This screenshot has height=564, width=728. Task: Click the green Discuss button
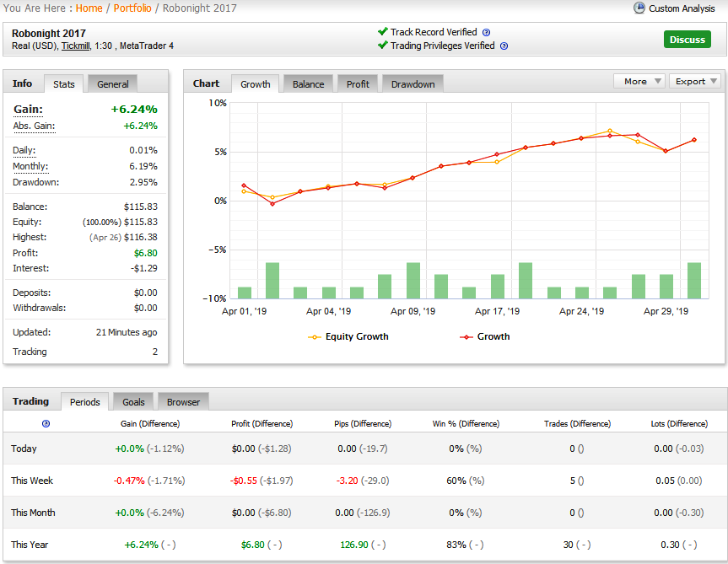click(688, 40)
